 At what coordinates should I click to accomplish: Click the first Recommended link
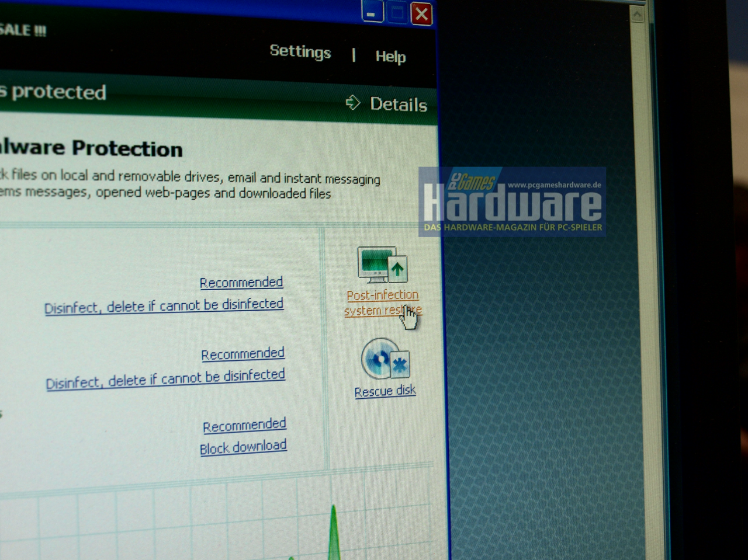(241, 283)
